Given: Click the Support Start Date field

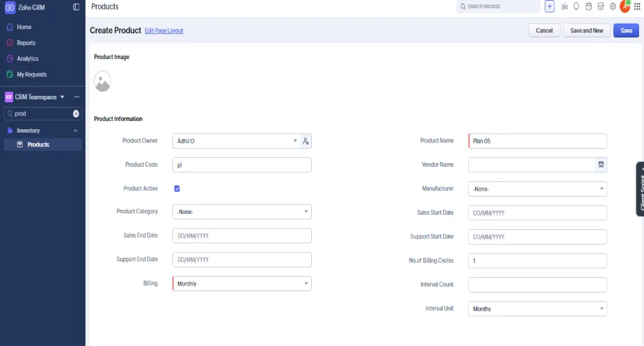Looking at the screenshot, I should click(538, 237).
